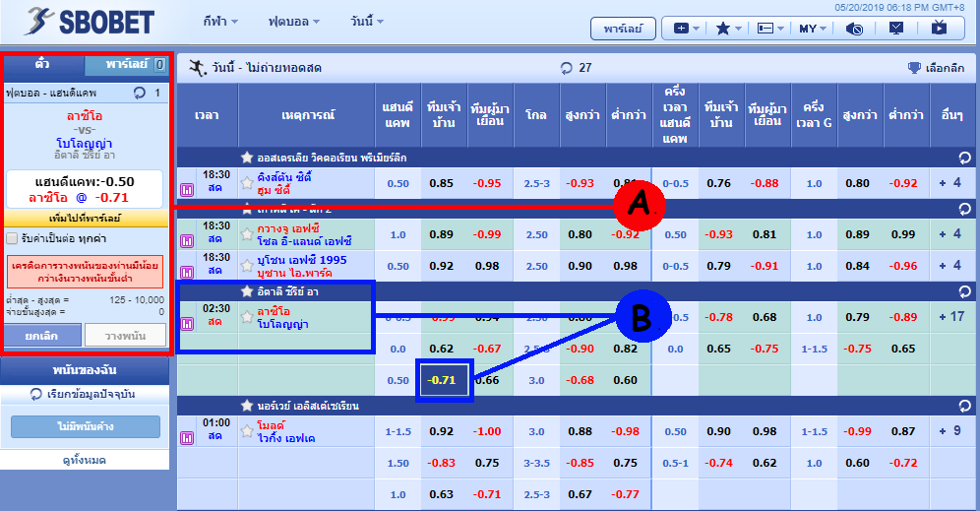980x511 pixels.
Task: Select home odds 0.85 for คิงส์ตัน ซิตี้
Action: pos(441,183)
